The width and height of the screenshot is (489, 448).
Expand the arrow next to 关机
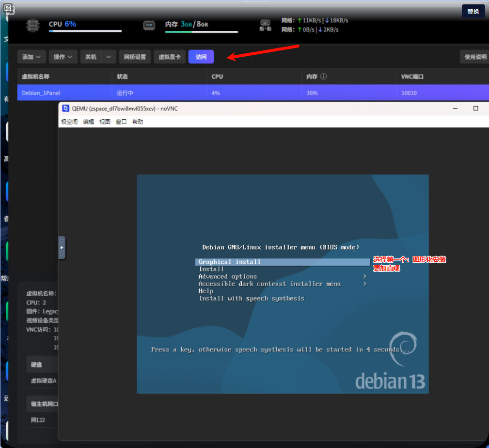(109, 57)
